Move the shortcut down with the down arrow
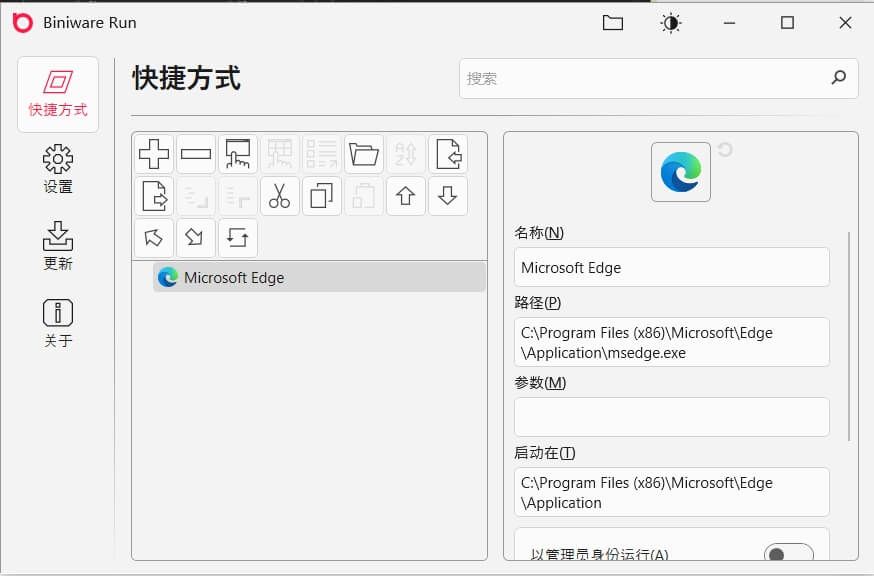874x576 pixels. click(x=448, y=196)
